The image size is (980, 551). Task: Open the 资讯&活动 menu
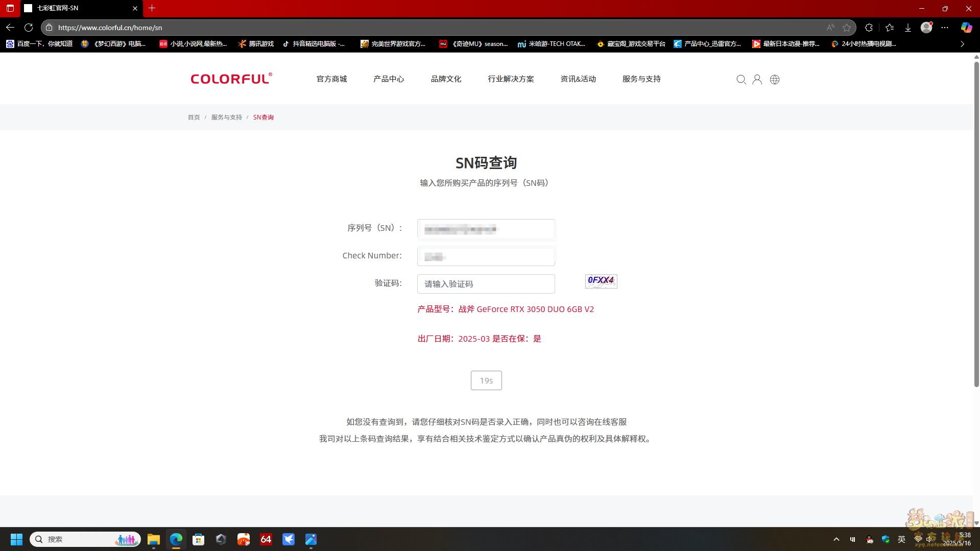click(x=578, y=79)
